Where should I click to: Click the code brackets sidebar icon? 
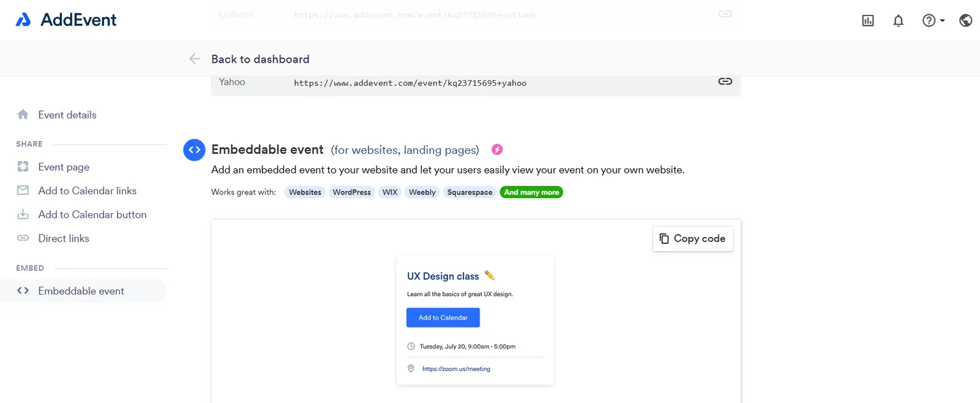(x=23, y=291)
